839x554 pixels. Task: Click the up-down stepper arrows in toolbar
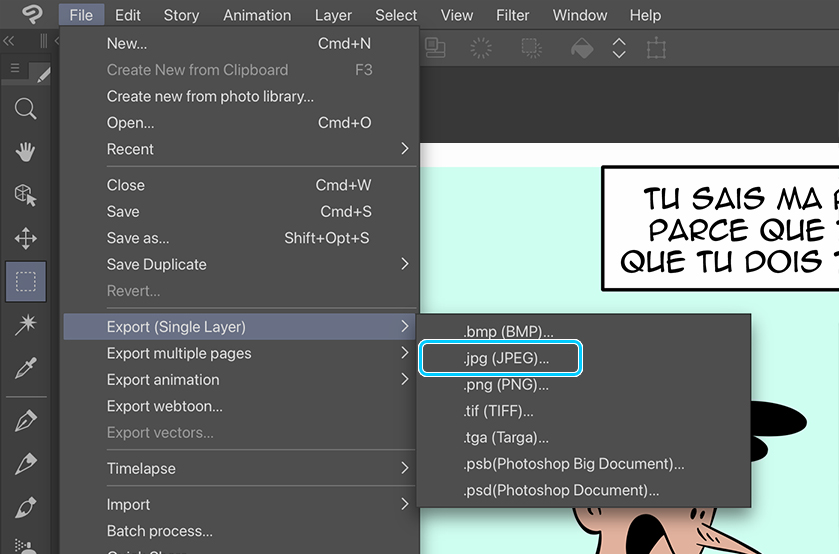(619, 47)
